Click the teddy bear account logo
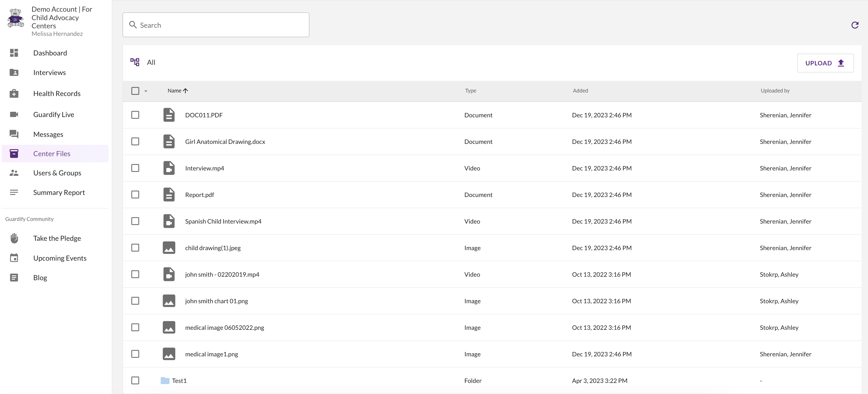Screen dimensions: 868x394 click(x=15, y=18)
